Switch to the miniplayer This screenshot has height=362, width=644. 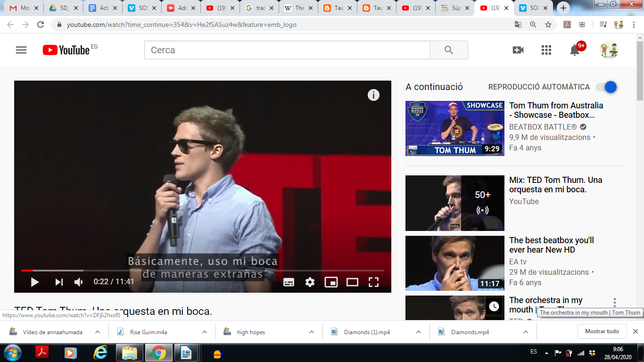coord(331,282)
